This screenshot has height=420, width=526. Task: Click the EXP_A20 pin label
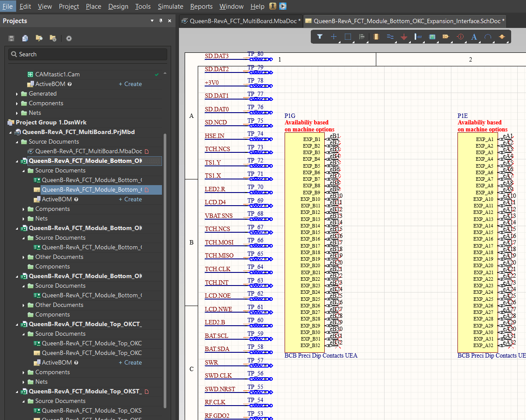tap(483, 265)
